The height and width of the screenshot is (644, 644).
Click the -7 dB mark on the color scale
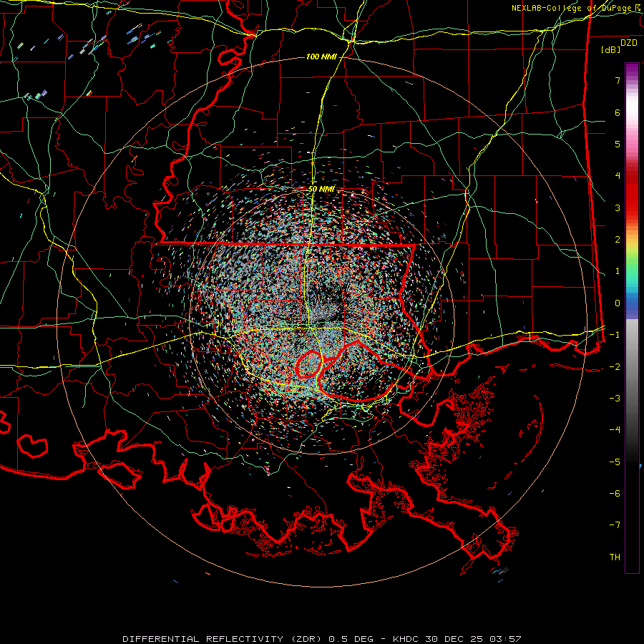tap(615, 525)
